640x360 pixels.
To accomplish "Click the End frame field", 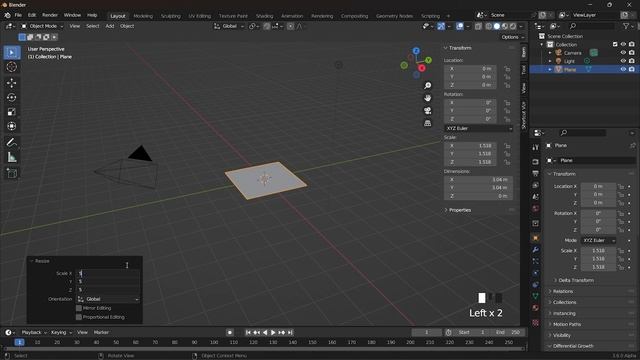I will (x=507, y=333).
